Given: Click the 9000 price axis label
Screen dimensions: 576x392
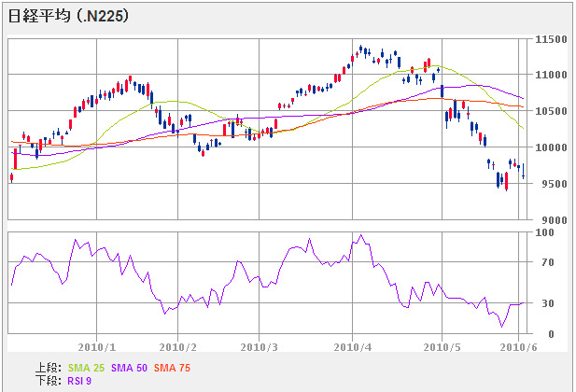Looking at the screenshot, I should [x=555, y=220].
